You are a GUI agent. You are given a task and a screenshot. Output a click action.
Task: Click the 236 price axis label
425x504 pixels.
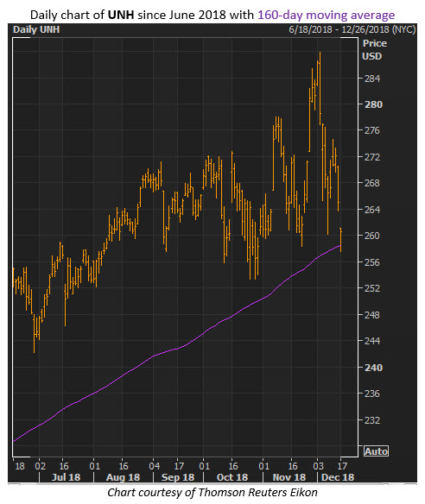point(372,394)
